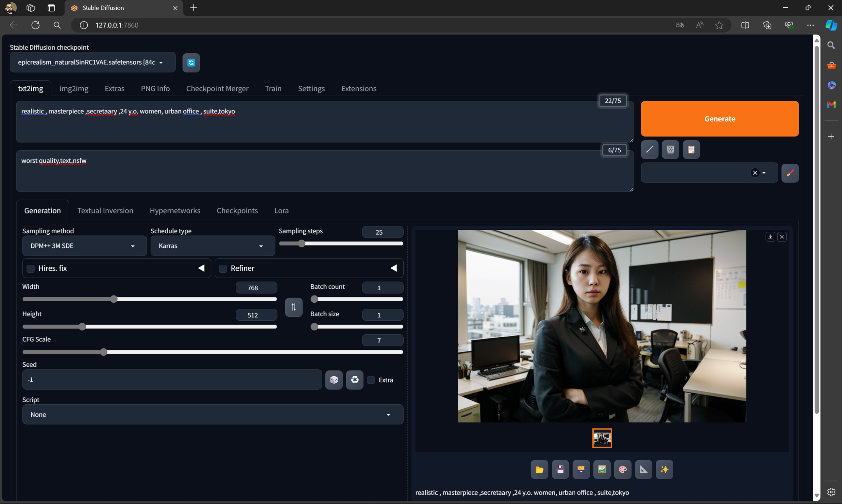The height and width of the screenshot is (504, 842).
Task: Tick the Extra seed checkbox
Action: click(x=371, y=380)
